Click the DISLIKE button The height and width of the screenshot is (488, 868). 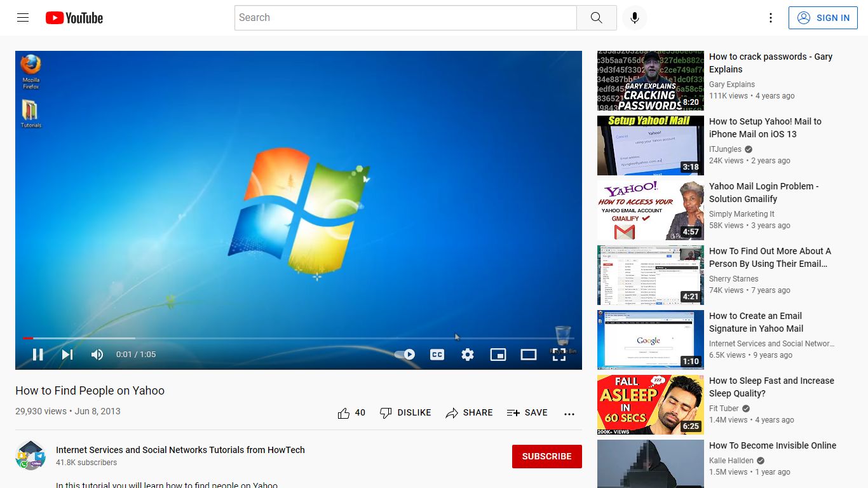point(405,413)
